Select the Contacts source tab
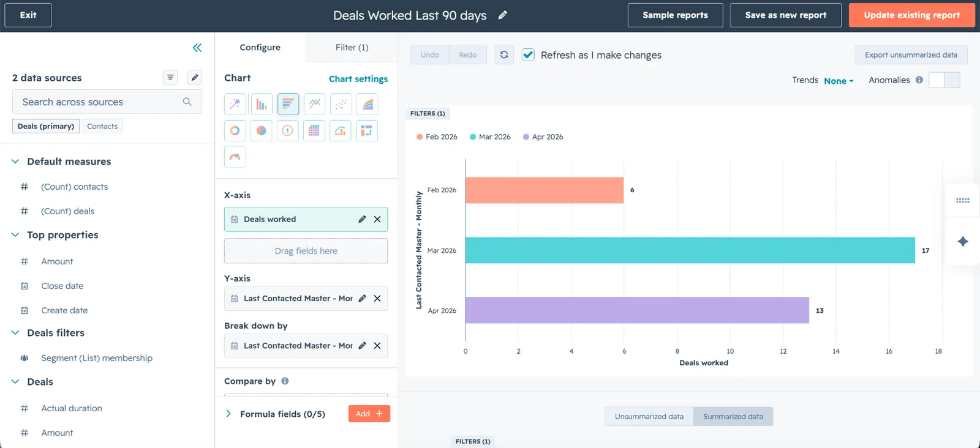The width and height of the screenshot is (980, 448). (x=102, y=126)
